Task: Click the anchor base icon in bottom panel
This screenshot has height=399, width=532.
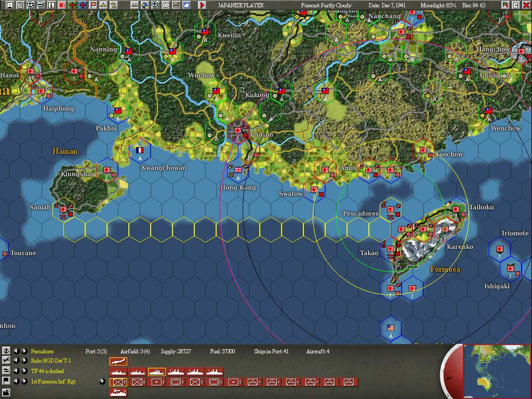Action: (6, 351)
